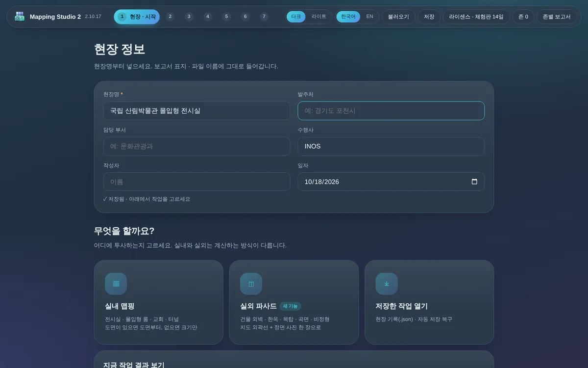
Task: Go to step 7
Action: tap(264, 17)
